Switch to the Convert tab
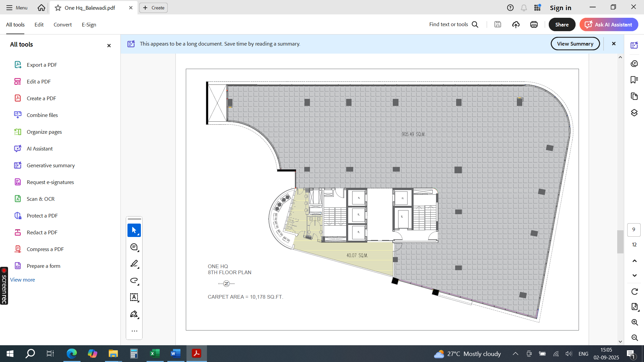 pos(62,24)
